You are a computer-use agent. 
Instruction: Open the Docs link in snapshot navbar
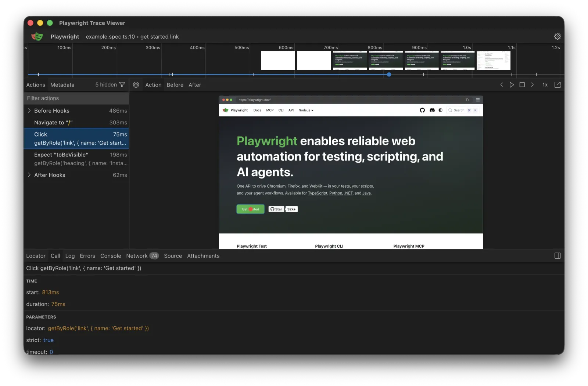coord(257,110)
